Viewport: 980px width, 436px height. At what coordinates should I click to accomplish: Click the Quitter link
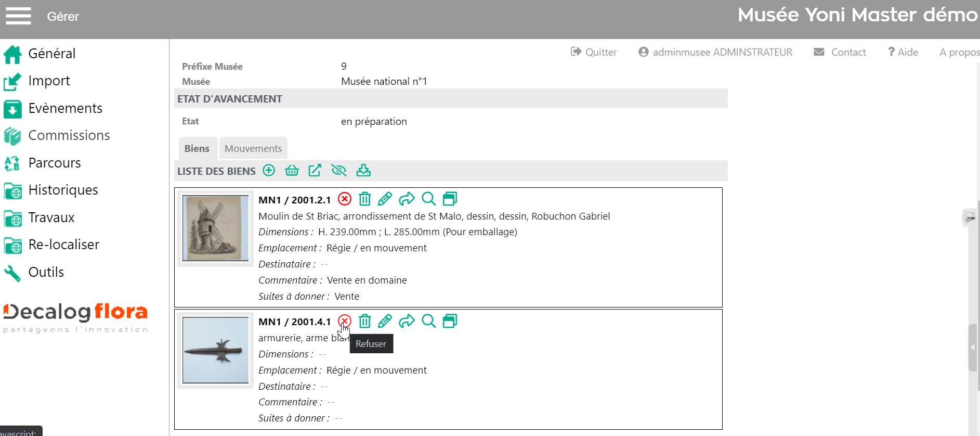pyautogui.click(x=594, y=52)
